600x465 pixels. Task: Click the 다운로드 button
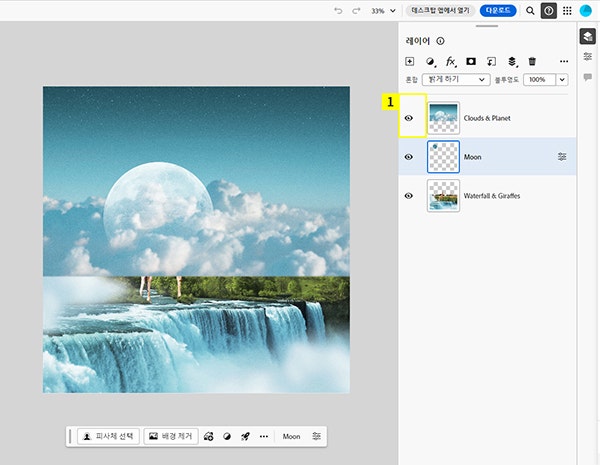498,10
